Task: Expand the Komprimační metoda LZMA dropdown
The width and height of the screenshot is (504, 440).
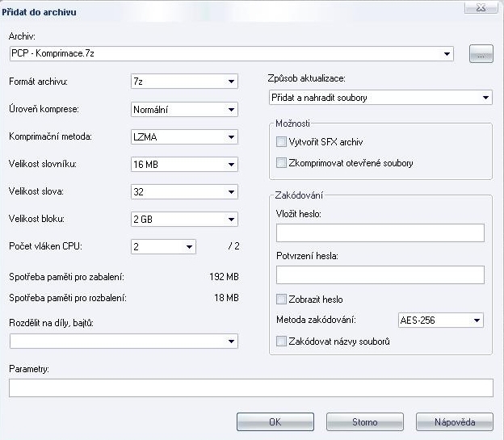Action: 184,137
